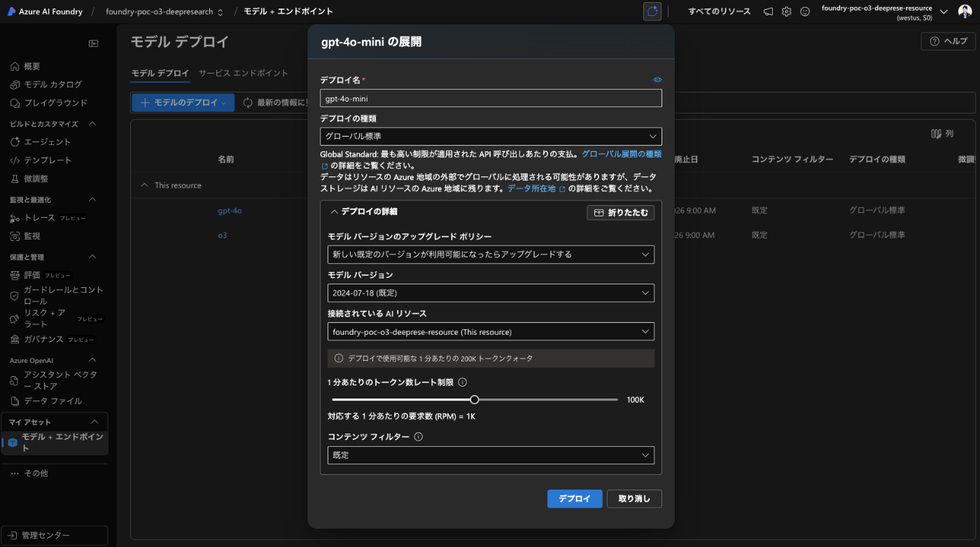
Task: Collapse the デプロイの詳細 section chevron
Action: tap(334, 212)
